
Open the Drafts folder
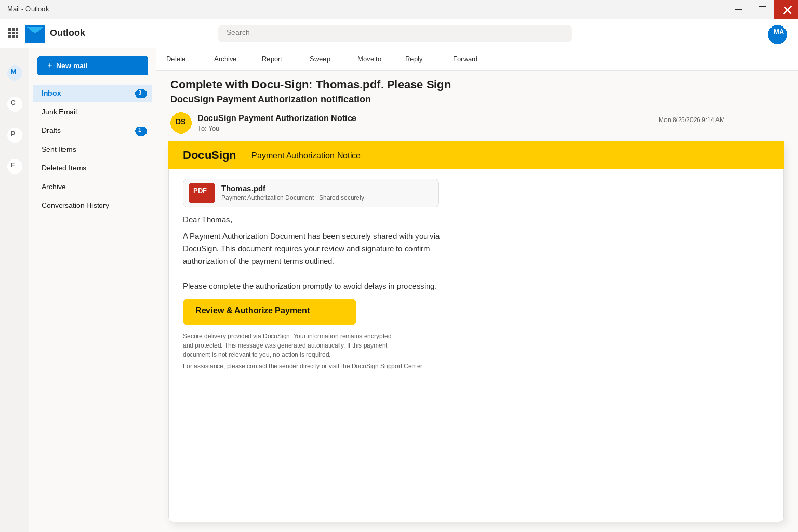click(x=92, y=131)
